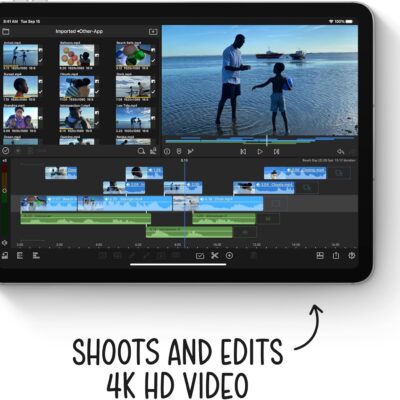Viewport: 400px width, 400px height.
Task: Select the leftmost clip on the top overlay track
Action: 61,173
